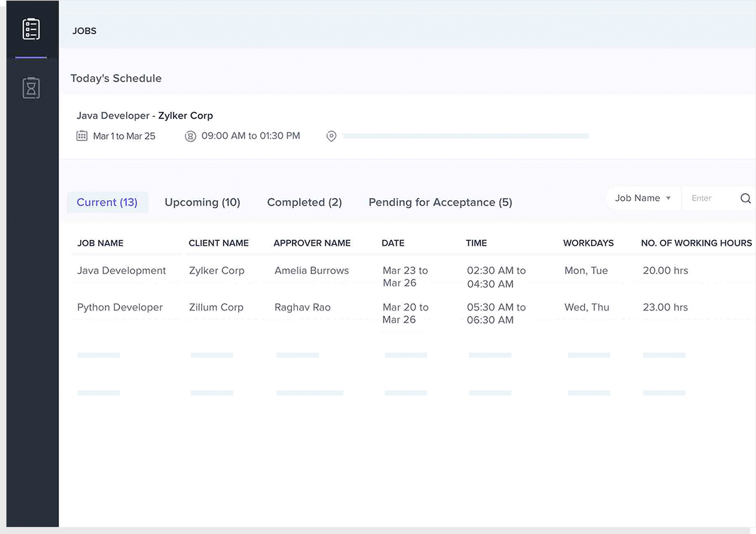Sort by the JOB NAME column header
Image resolution: width=756 pixels, height=534 pixels.
click(x=100, y=243)
